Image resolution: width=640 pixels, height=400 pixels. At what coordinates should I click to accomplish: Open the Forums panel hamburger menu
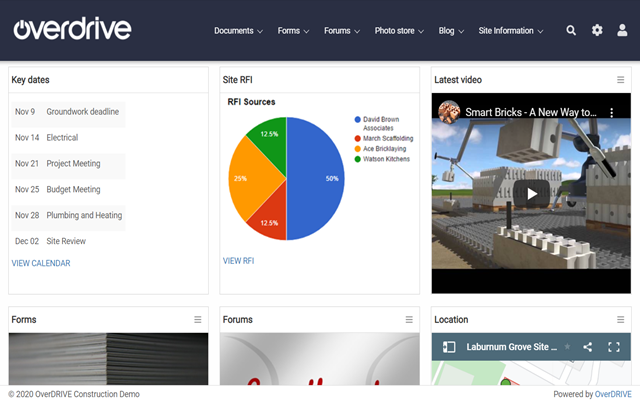(409, 319)
